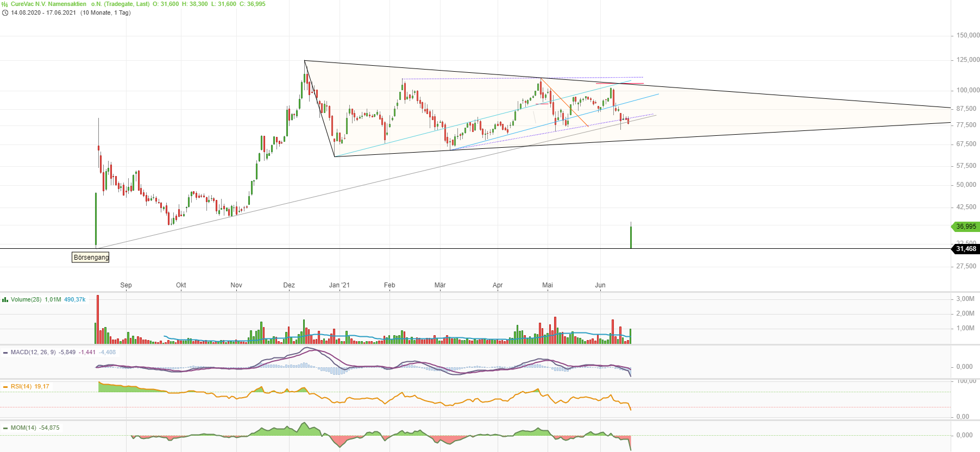Viewport: 980px width, 452px height.
Task: Click the MACD value -5,849
Action: pos(67,352)
